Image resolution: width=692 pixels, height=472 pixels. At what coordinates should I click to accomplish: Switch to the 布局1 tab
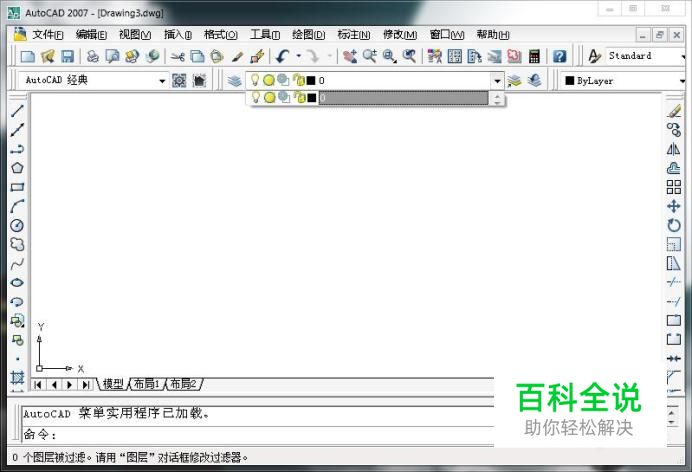point(147,384)
